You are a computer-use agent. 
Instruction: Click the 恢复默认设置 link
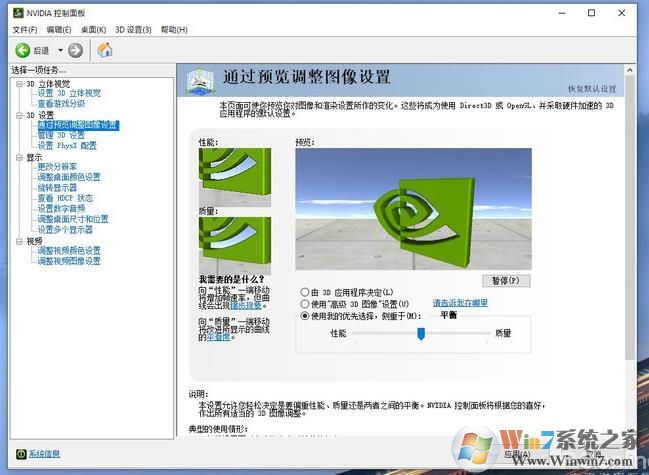(x=592, y=89)
